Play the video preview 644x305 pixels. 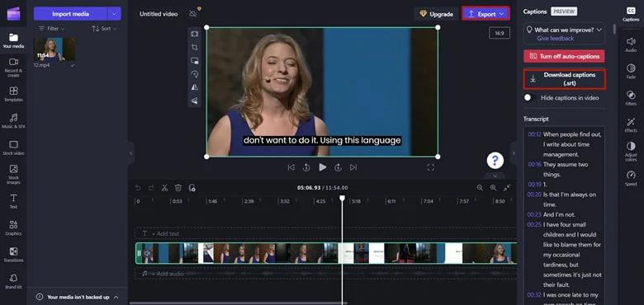pyautogui.click(x=322, y=167)
